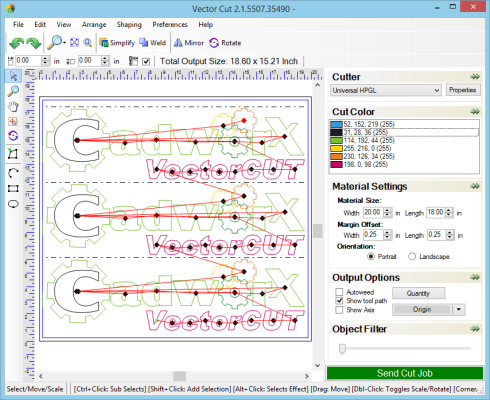Screen dimensions: 490x400
Task: Toggle the checkbox beside Total Output Size
Action: [x=146, y=61]
